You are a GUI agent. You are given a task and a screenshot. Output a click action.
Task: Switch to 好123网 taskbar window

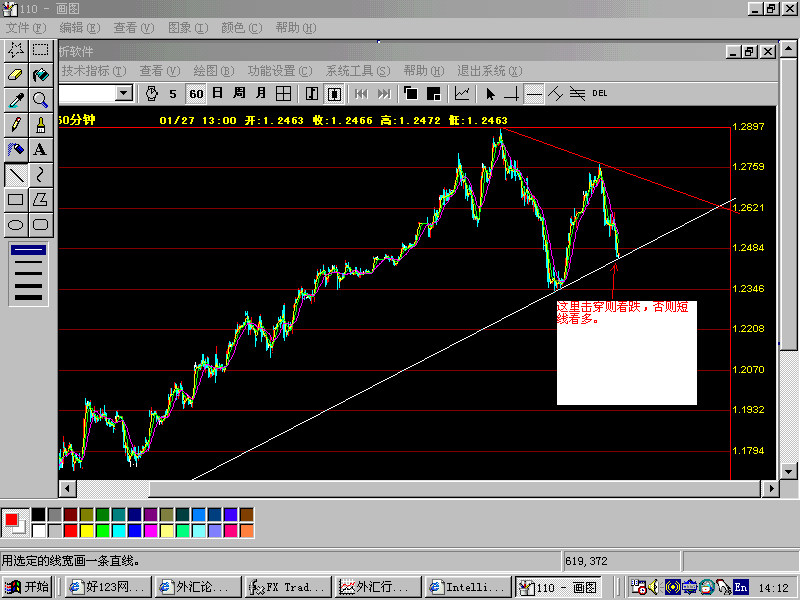pyautogui.click(x=109, y=587)
